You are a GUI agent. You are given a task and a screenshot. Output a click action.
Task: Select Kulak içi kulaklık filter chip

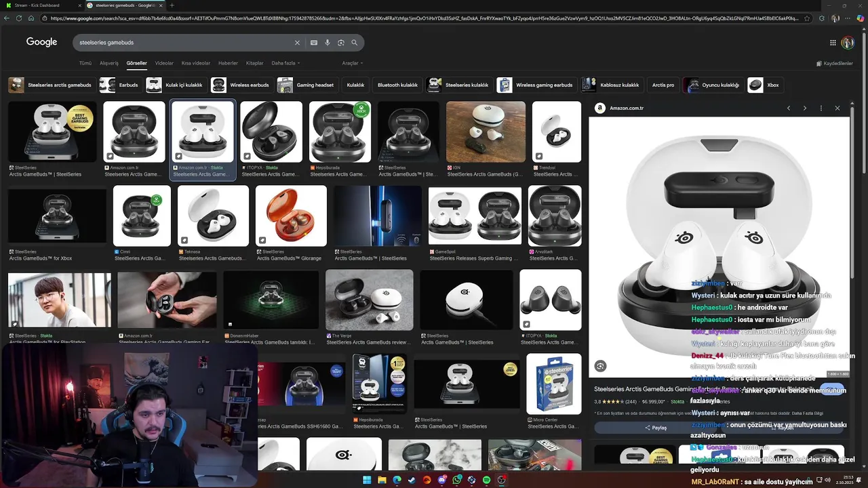[x=176, y=85]
